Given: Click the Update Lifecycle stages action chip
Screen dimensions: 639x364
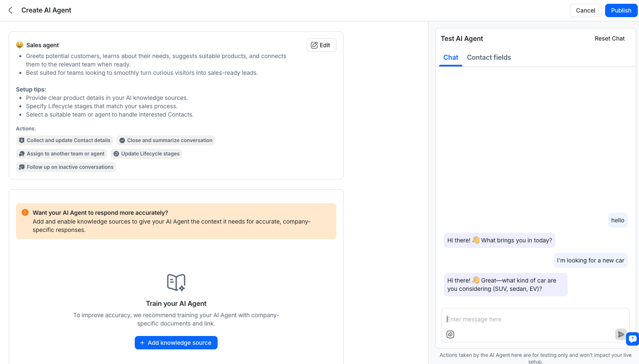Looking at the screenshot, I should pos(146,154).
